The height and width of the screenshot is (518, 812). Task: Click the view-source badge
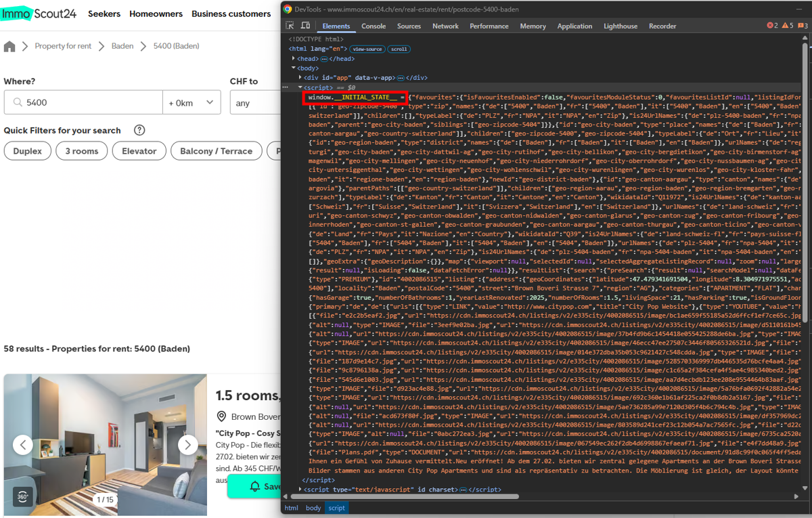coord(368,49)
